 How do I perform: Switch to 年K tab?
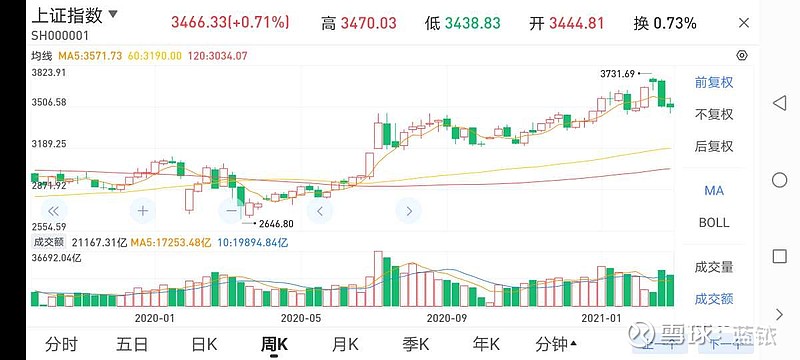tap(486, 345)
